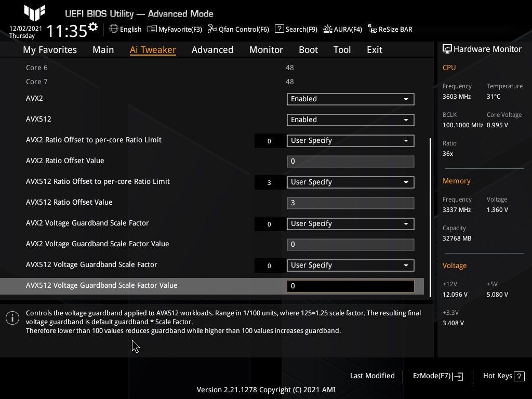Click the English language button
The width and height of the screenshot is (532, 399).
click(x=126, y=29)
